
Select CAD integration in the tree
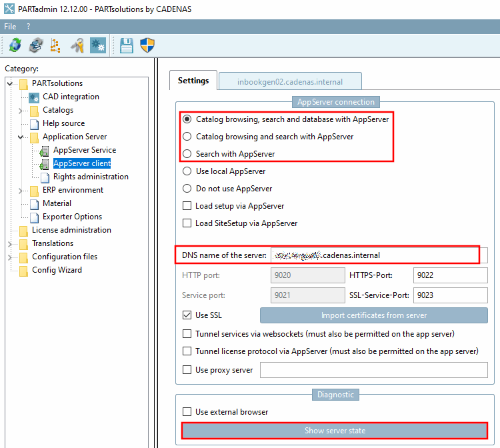coord(71,97)
